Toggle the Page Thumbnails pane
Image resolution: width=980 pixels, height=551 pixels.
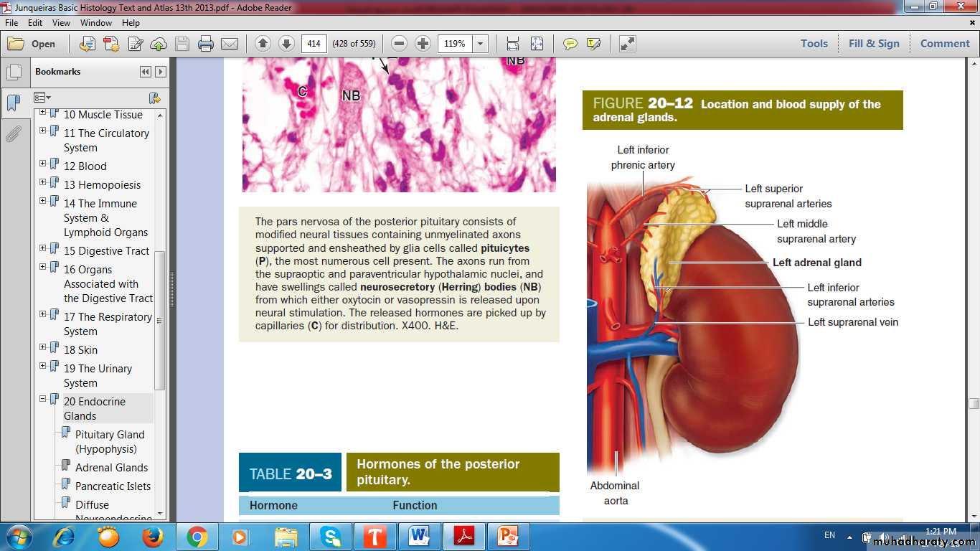14,72
